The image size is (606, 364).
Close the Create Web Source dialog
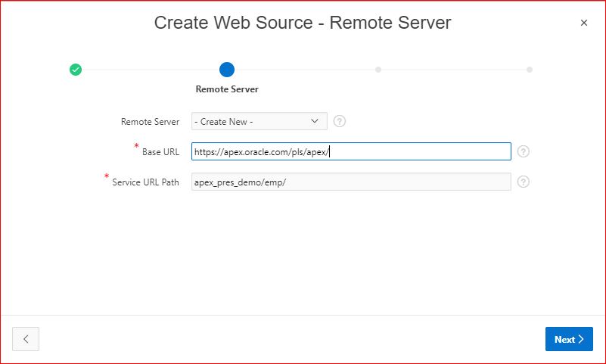click(x=583, y=23)
